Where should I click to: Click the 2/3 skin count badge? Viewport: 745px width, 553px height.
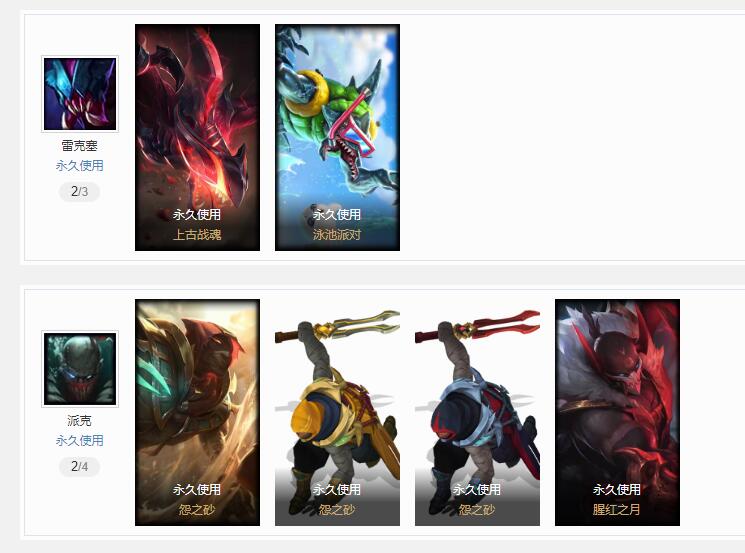pyautogui.click(x=79, y=191)
